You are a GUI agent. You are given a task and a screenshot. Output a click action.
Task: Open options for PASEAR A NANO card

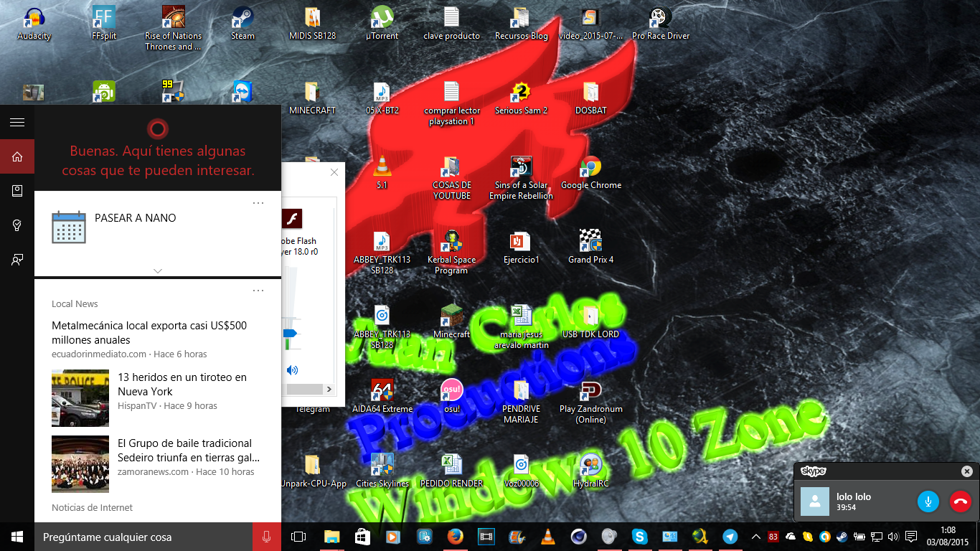tap(258, 203)
